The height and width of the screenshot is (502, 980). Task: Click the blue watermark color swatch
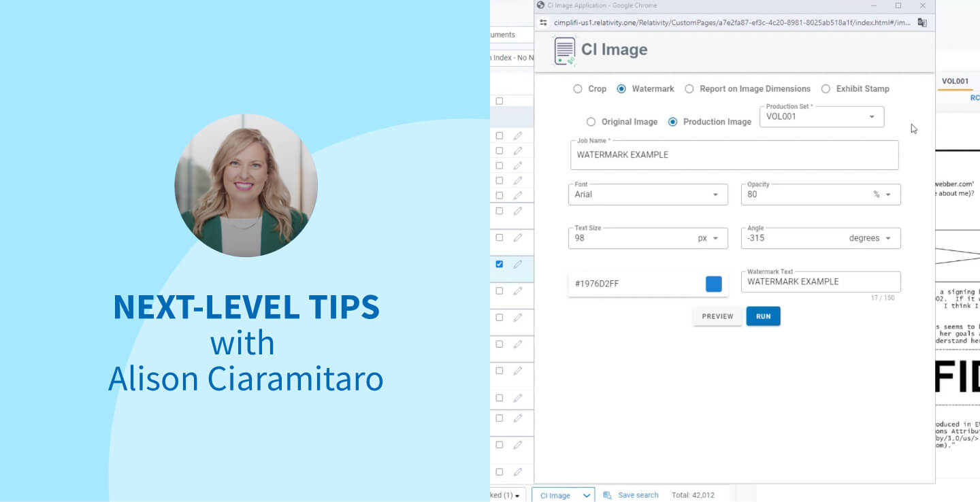[x=713, y=284]
